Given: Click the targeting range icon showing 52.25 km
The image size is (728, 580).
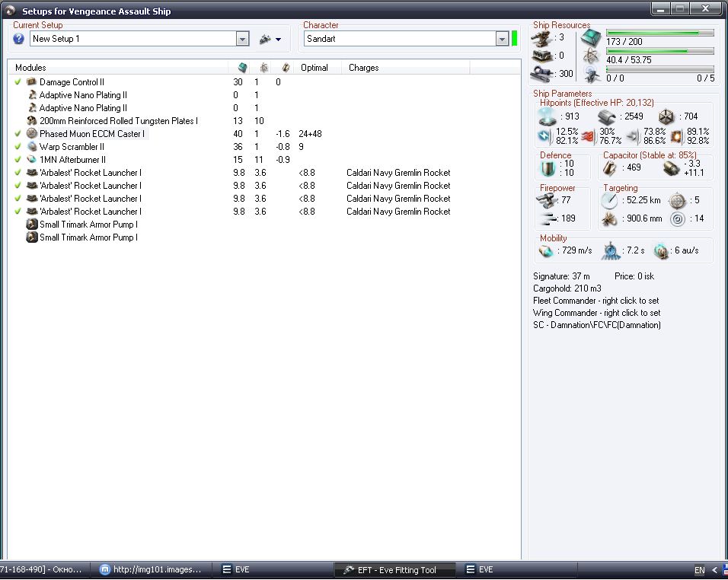Looking at the screenshot, I should (609, 200).
